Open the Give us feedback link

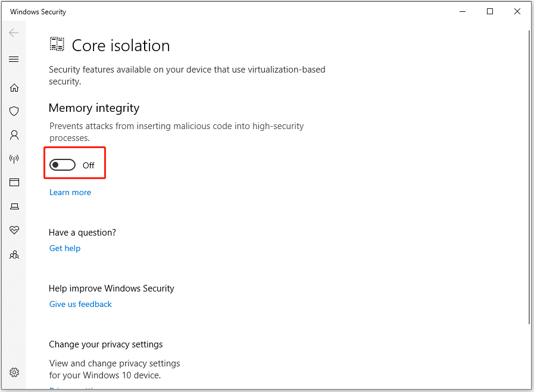(80, 304)
